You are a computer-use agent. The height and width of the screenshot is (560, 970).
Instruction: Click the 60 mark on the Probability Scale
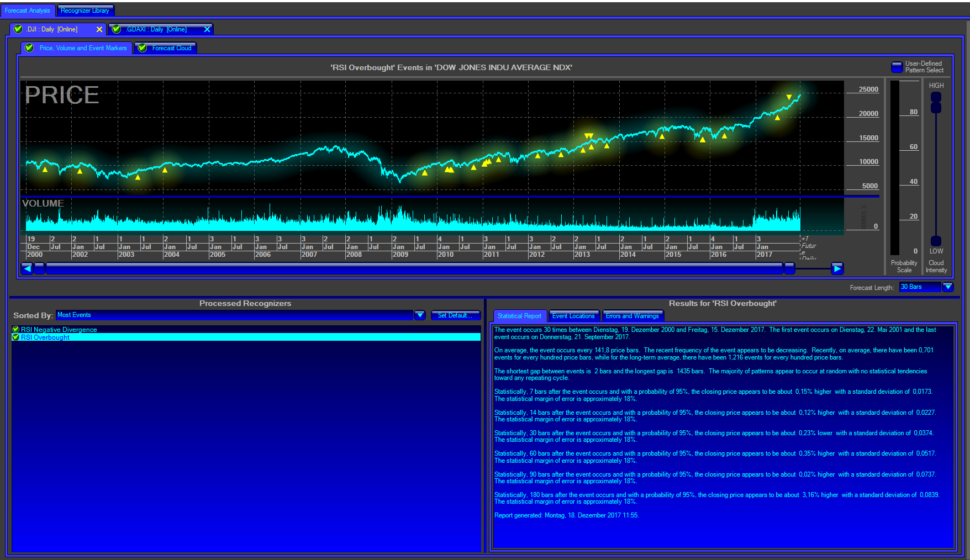914,147
